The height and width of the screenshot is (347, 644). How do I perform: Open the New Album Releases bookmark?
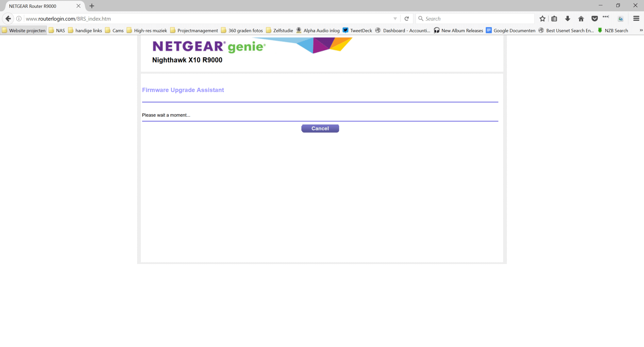click(x=458, y=30)
